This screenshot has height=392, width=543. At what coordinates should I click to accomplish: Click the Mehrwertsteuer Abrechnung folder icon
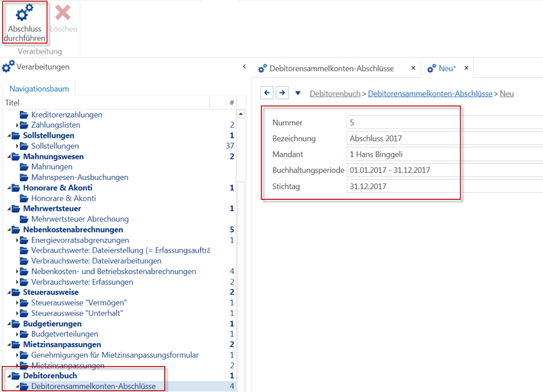point(24,219)
